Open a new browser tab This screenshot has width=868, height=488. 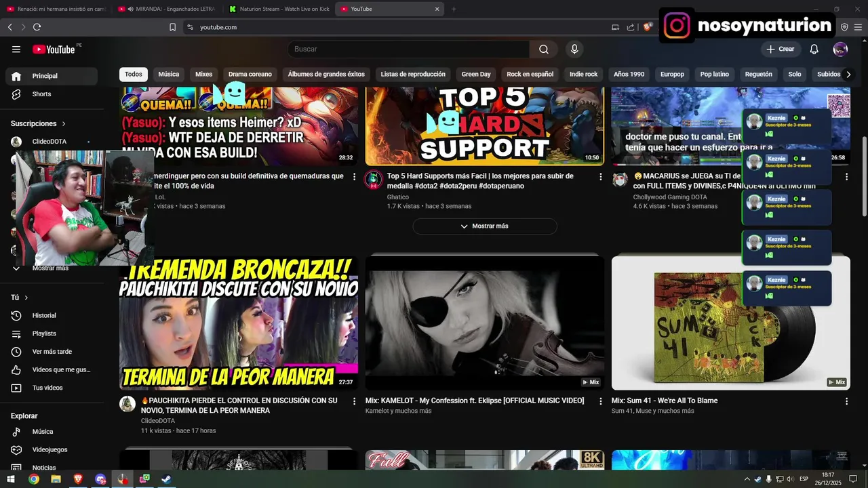[x=454, y=9]
